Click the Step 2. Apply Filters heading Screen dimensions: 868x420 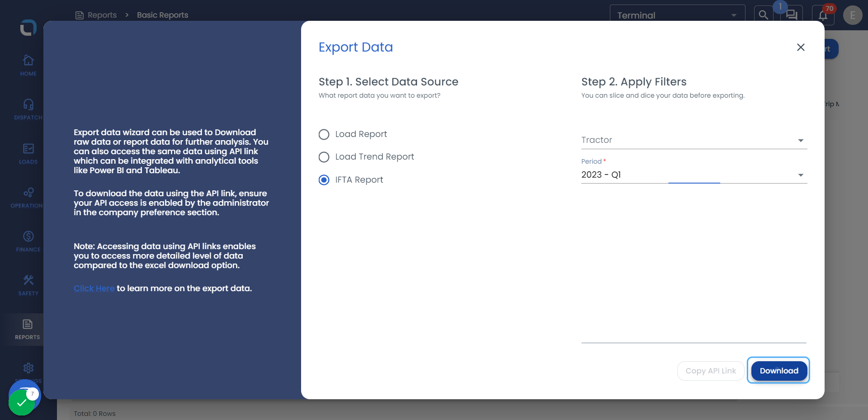[x=634, y=82]
